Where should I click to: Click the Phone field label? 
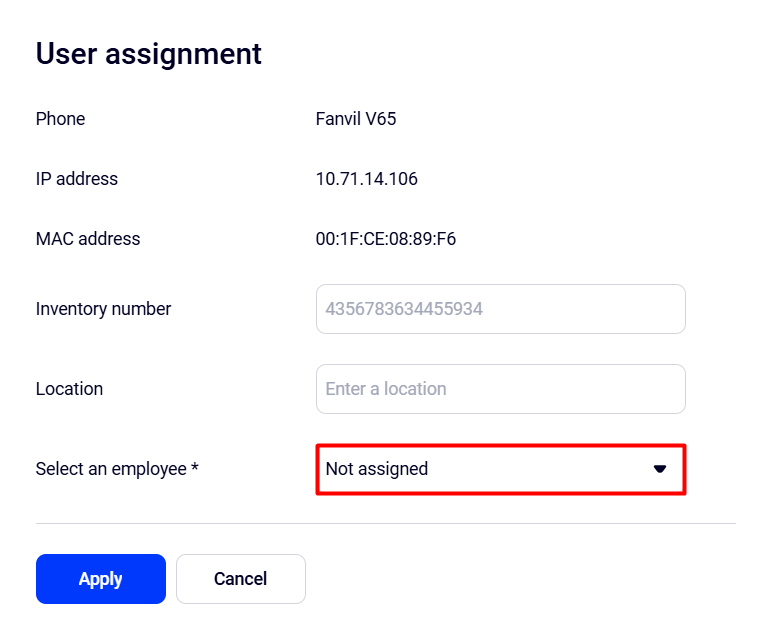pyautogui.click(x=60, y=119)
